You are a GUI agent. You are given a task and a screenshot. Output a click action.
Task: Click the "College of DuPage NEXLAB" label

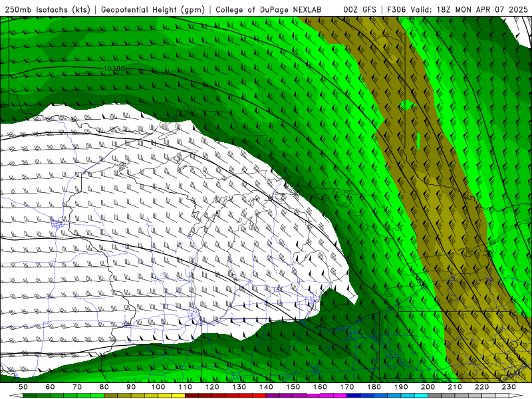tap(268, 10)
